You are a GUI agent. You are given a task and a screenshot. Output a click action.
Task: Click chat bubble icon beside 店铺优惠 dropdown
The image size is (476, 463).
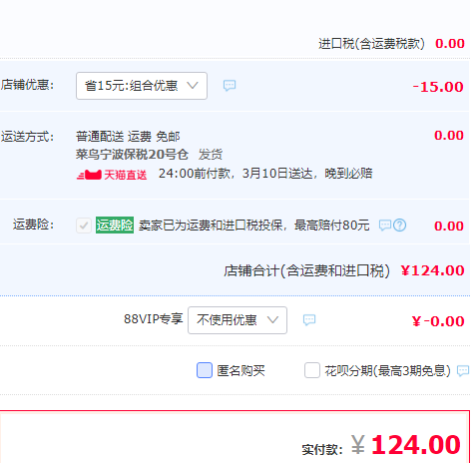click(x=230, y=86)
